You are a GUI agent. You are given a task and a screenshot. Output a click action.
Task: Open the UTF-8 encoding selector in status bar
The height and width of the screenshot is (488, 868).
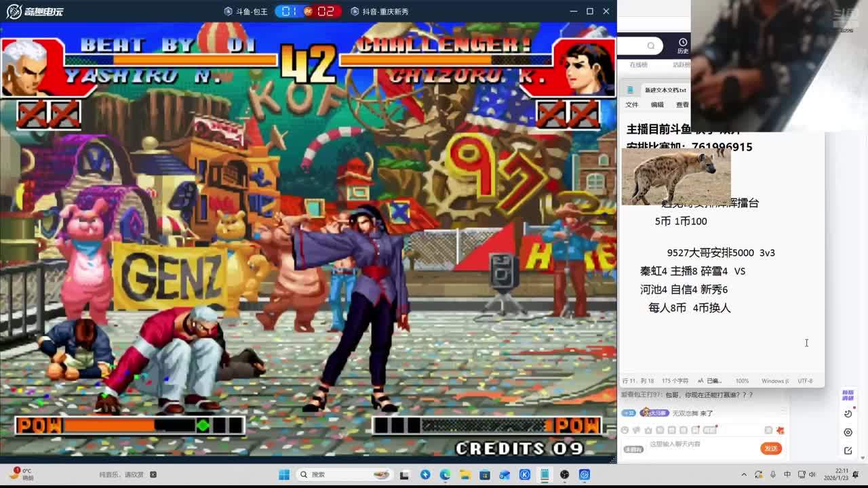click(805, 381)
